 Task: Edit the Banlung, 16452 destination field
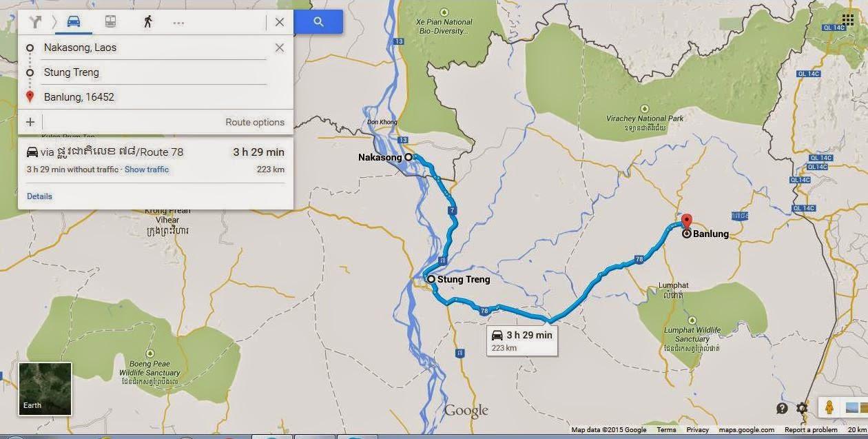154,97
